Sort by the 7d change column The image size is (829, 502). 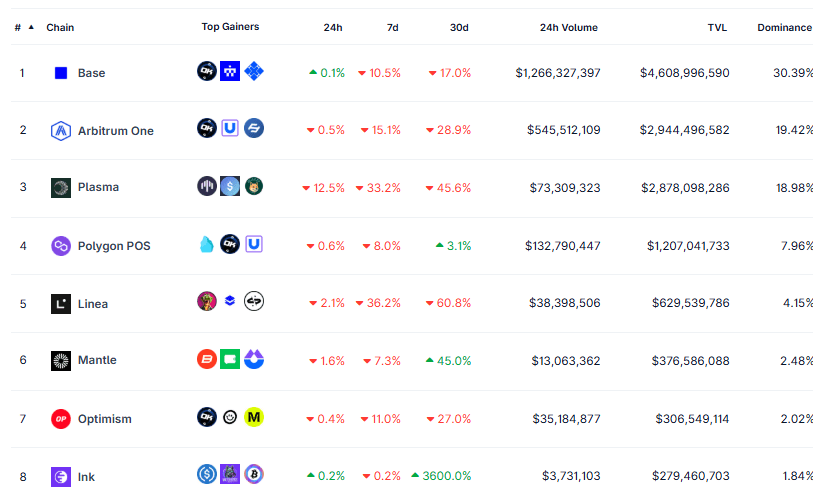tap(393, 28)
